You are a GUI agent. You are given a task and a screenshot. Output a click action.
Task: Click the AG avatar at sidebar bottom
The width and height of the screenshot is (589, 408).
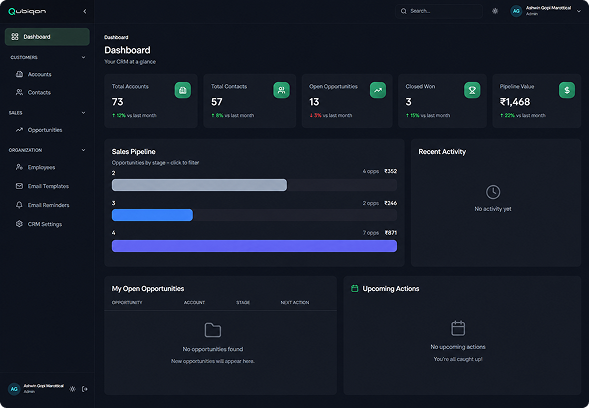[14, 389]
